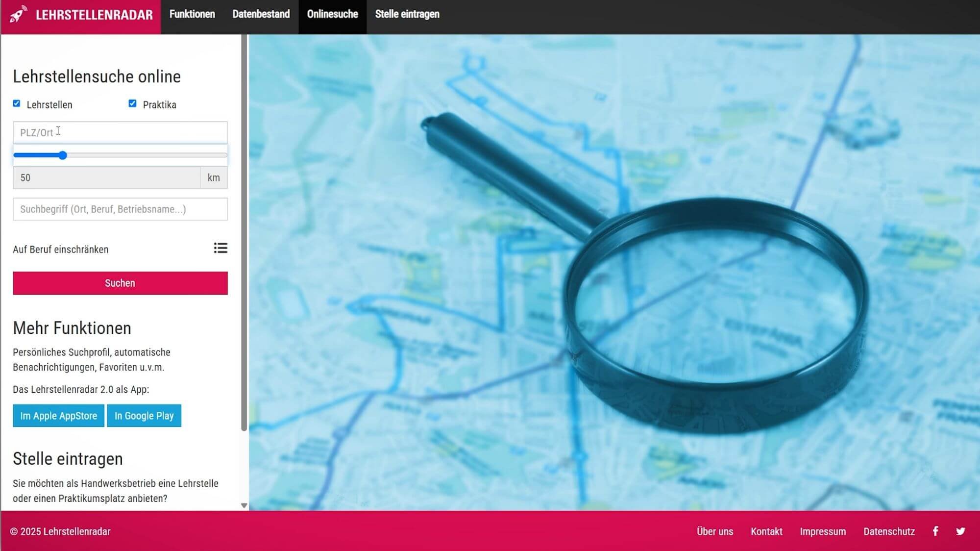Image resolution: width=980 pixels, height=551 pixels.
Task: Click the scroll down arrow in sidebar
Action: click(x=244, y=505)
